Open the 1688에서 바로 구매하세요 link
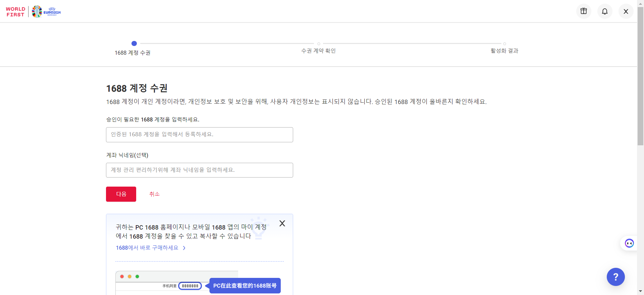644x295 pixels. click(147, 248)
